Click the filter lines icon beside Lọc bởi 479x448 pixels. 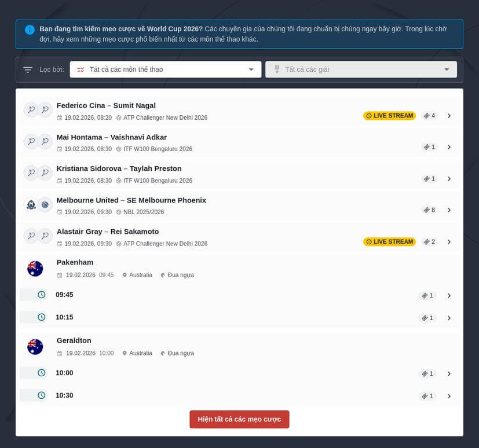[28, 70]
